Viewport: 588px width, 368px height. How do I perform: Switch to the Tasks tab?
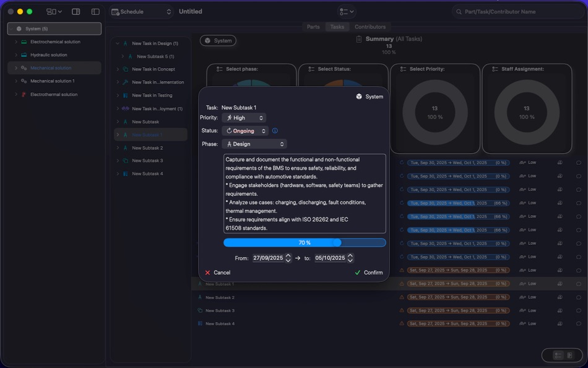pos(337,27)
